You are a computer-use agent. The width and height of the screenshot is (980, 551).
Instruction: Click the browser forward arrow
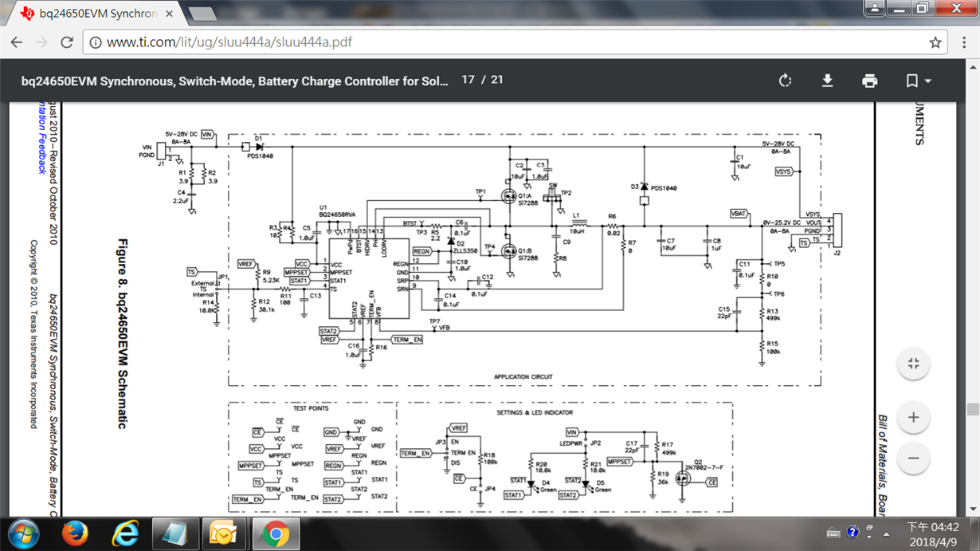[41, 42]
